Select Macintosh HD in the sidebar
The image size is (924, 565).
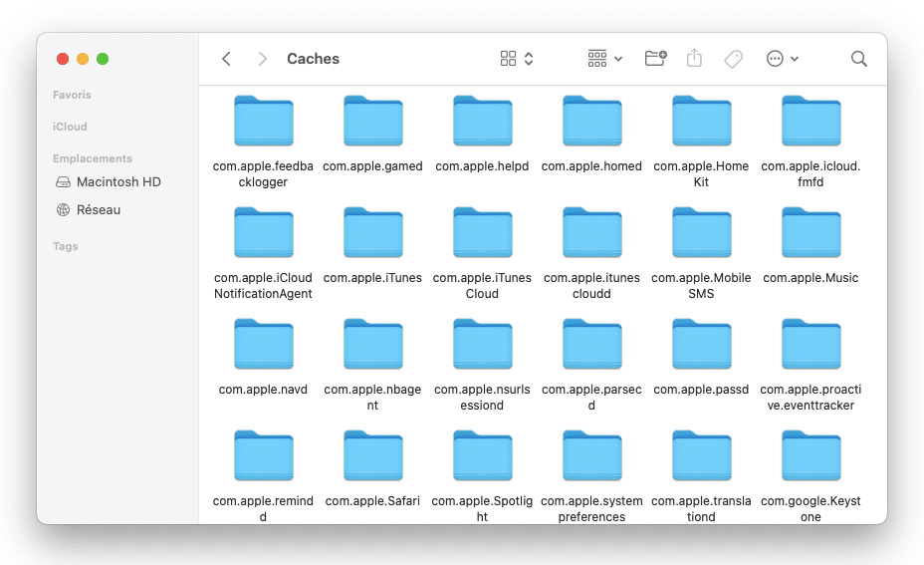click(x=118, y=182)
